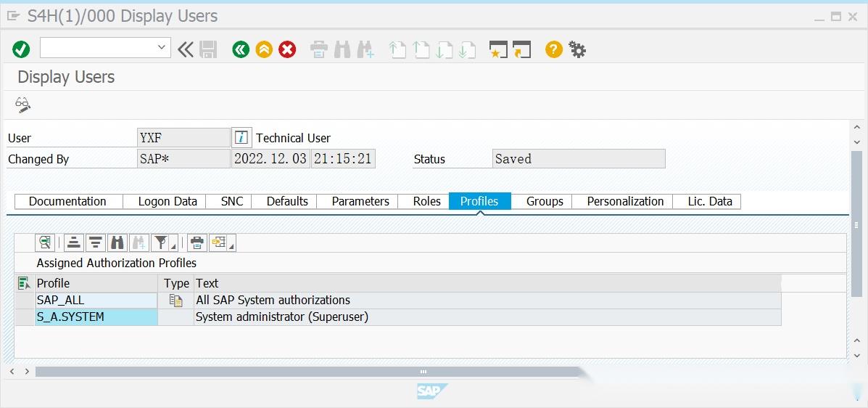Select the S_A.SYSTEM profile cell
The width and height of the screenshot is (868, 408).
96,317
